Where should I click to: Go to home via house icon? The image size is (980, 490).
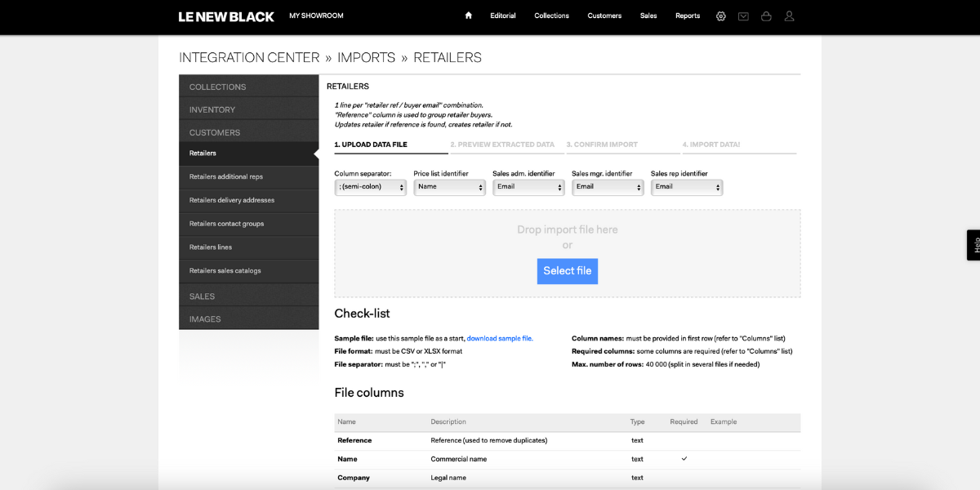(x=469, y=16)
